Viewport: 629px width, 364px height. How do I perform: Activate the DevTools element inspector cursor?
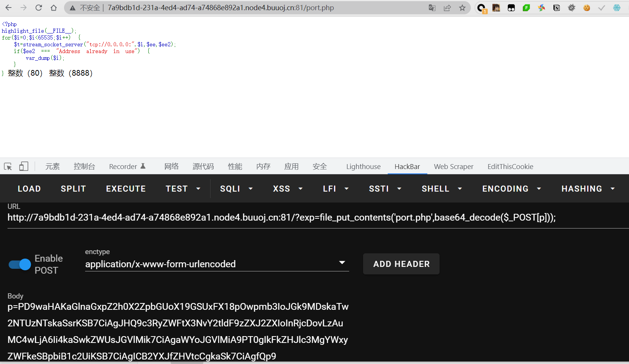8,166
